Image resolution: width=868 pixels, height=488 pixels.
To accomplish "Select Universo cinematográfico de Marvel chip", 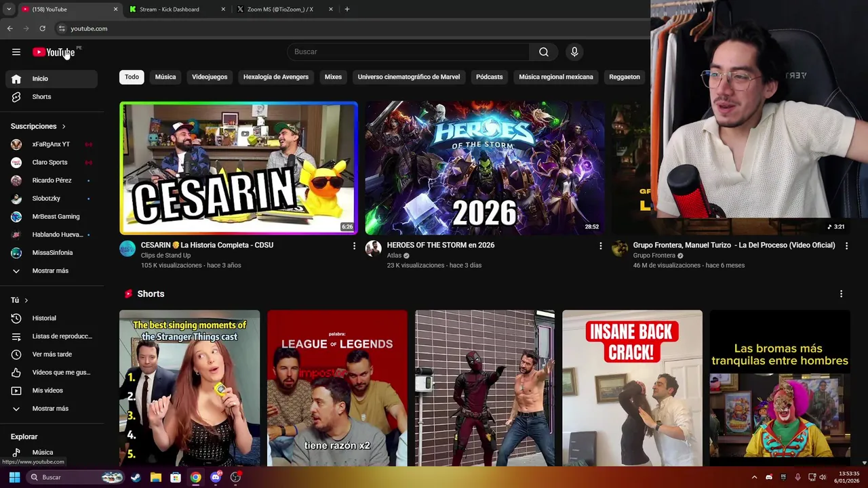I will [x=409, y=77].
